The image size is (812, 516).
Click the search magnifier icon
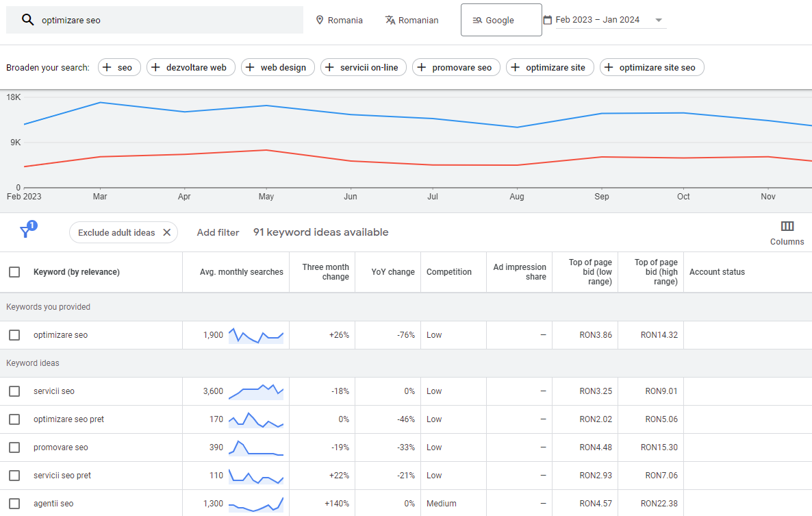tap(27, 20)
